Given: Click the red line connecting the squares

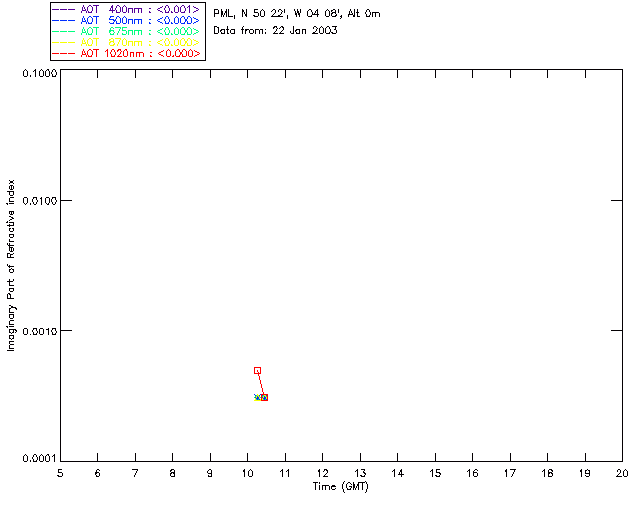Looking at the screenshot, I should pos(261,384).
